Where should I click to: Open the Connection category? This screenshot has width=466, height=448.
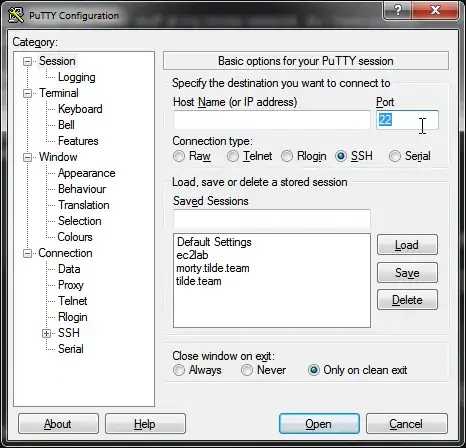pos(65,253)
